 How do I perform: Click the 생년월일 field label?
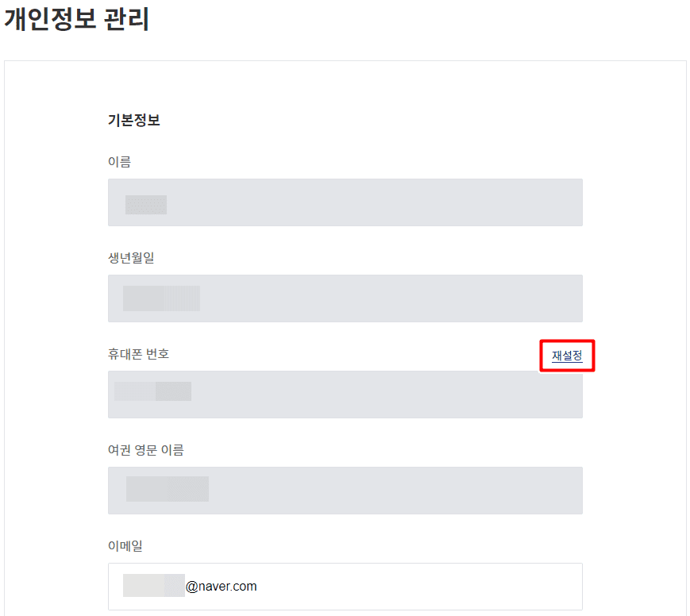click(130, 258)
